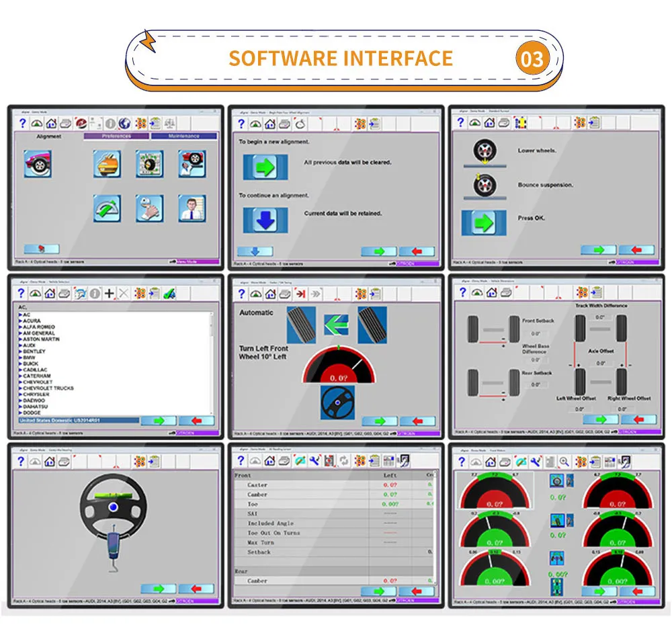Click the gauge meter icon in the toolbar
This screenshot has height=637, width=672.
(x=36, y=123)
